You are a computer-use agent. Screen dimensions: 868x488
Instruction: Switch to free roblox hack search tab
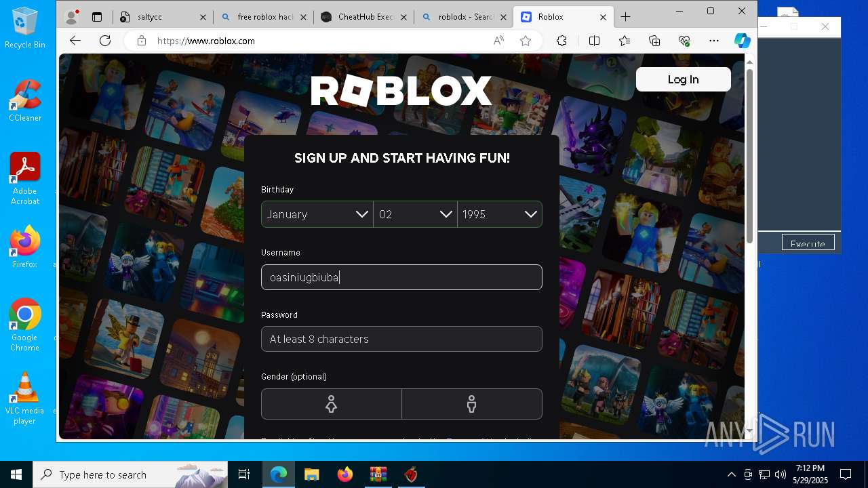coord(263,17)
